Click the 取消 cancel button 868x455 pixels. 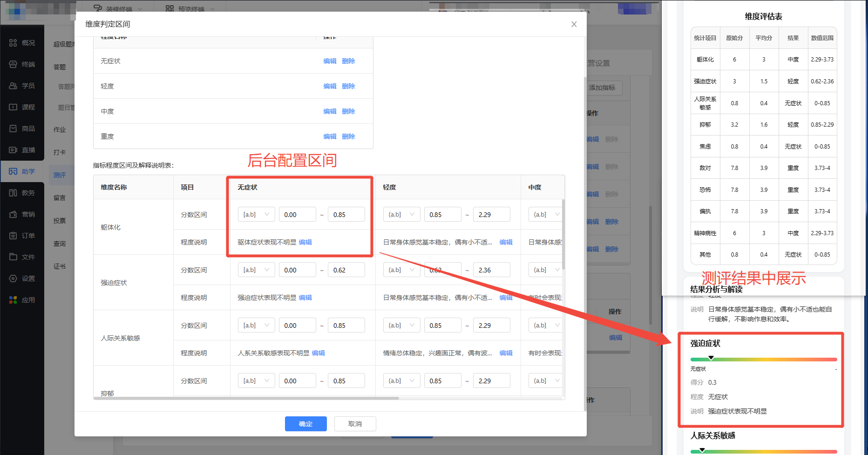[355, 424]
